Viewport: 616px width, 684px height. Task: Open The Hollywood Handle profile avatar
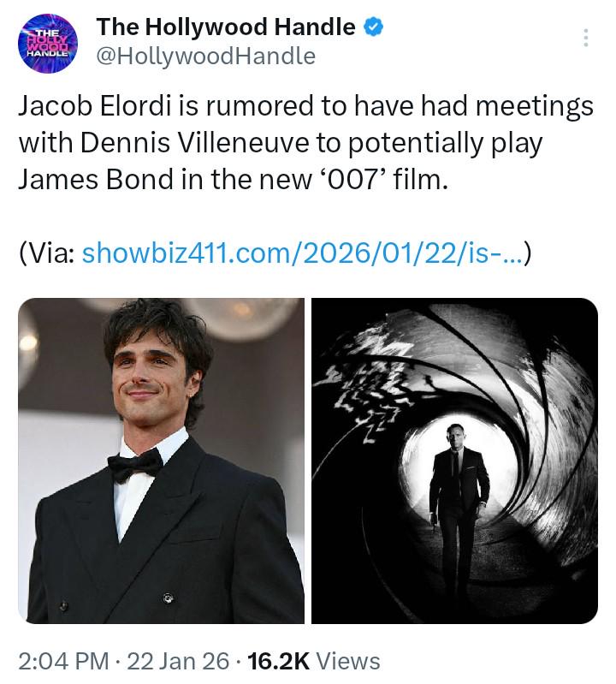click(x=48, y=43)
